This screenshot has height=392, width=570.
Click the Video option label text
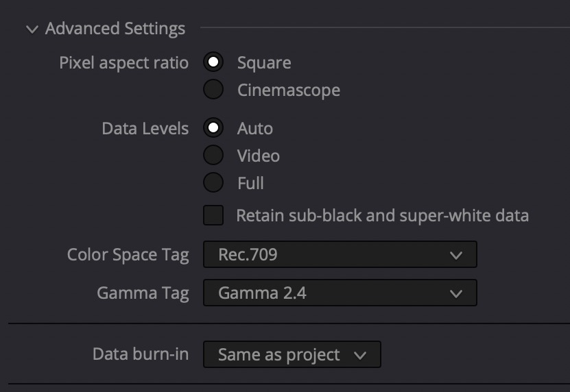pos(259,156)
